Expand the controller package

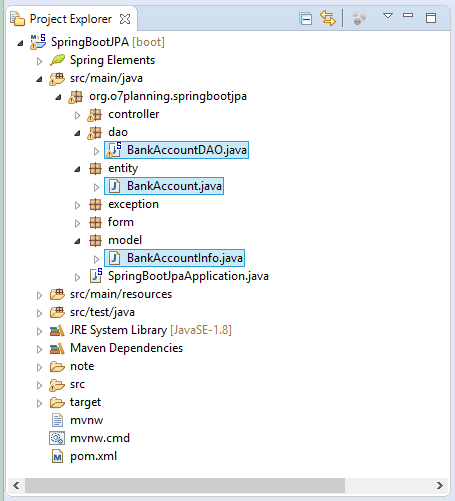77,115
